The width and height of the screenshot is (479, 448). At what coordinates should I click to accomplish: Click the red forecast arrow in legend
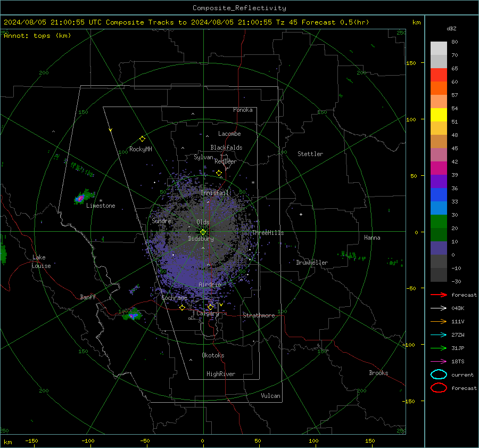pos(439,295)
